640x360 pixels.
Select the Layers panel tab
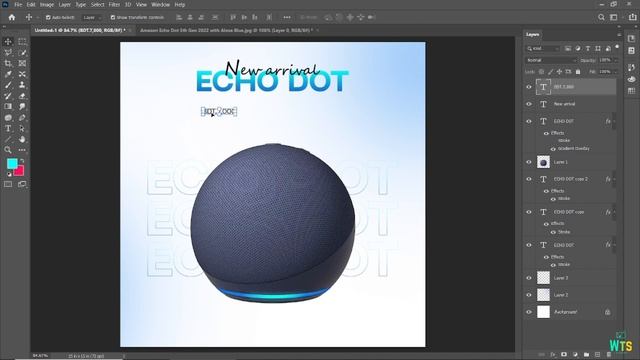532,35
